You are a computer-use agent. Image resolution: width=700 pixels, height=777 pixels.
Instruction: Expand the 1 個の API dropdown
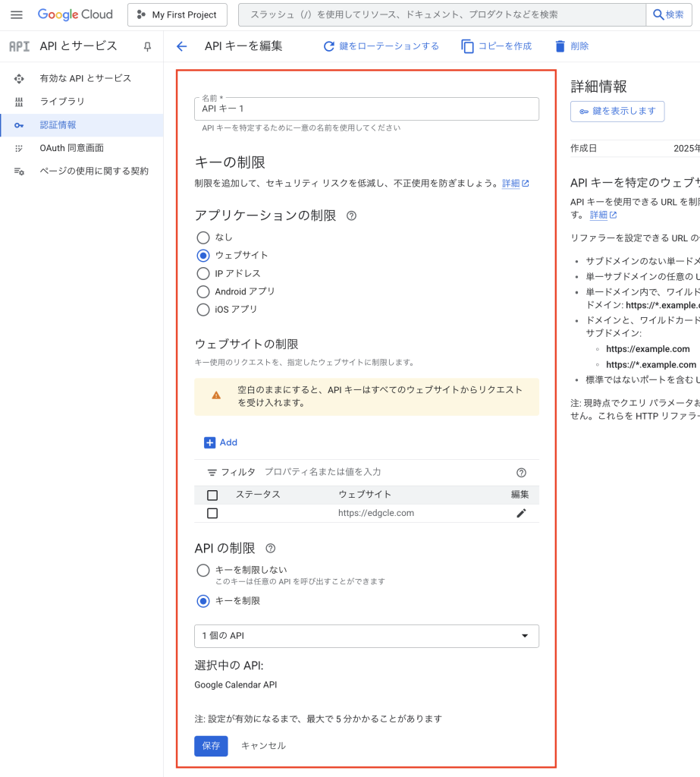pos(366,637)
